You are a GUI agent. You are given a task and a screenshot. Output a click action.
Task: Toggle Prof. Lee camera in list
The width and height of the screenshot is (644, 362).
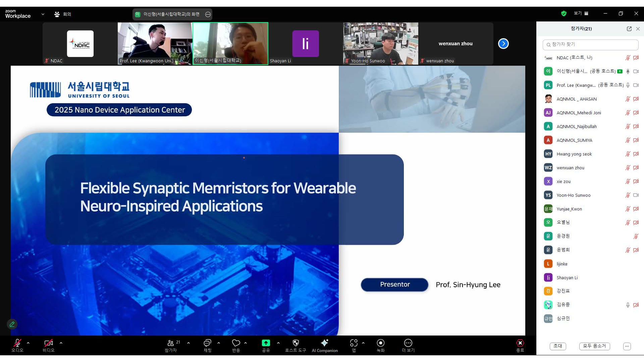pyautogui.click(x=636, y=85)
